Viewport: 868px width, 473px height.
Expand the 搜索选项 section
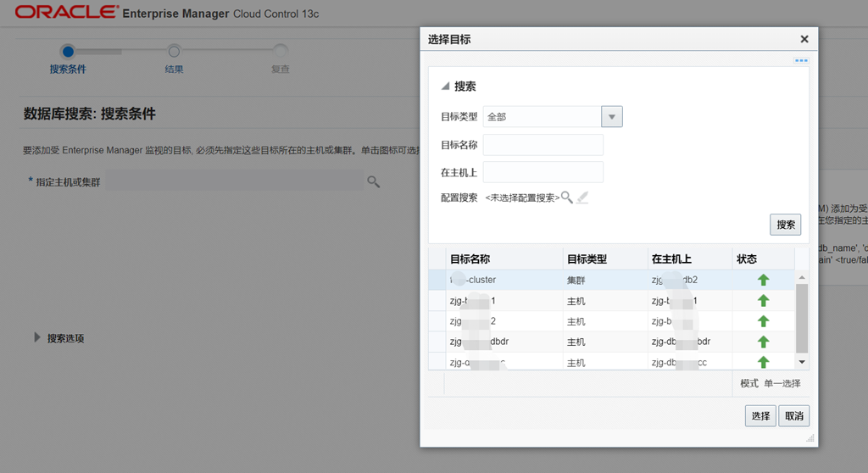point(37,337)
